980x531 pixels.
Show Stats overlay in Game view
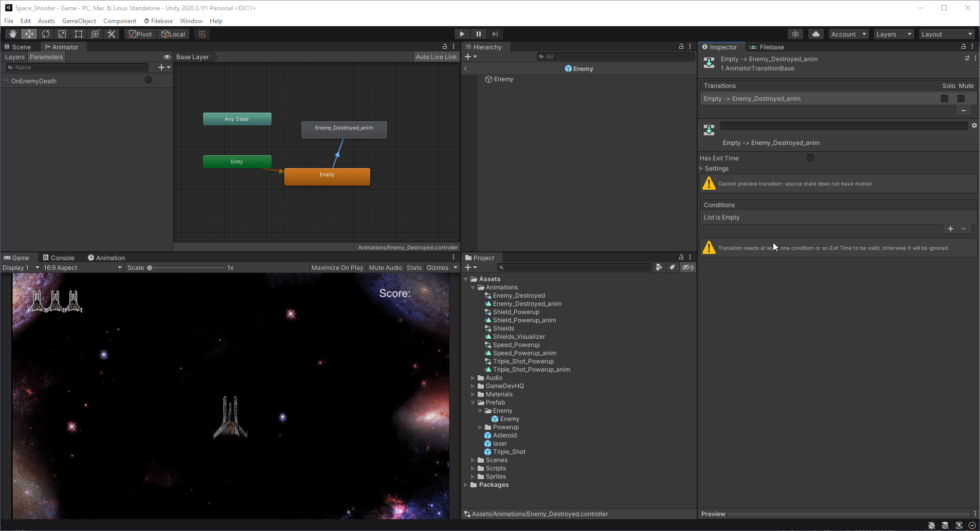click(x=414, y=267)
